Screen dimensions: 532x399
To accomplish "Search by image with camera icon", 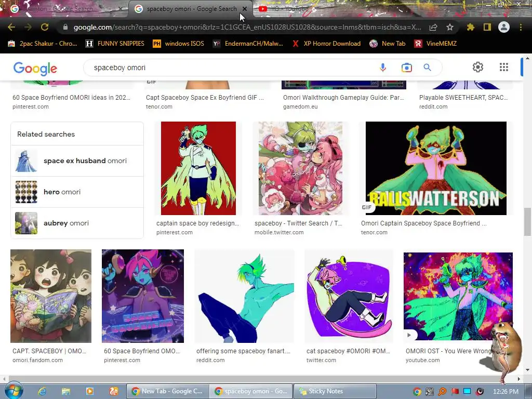I will (406, 68).
